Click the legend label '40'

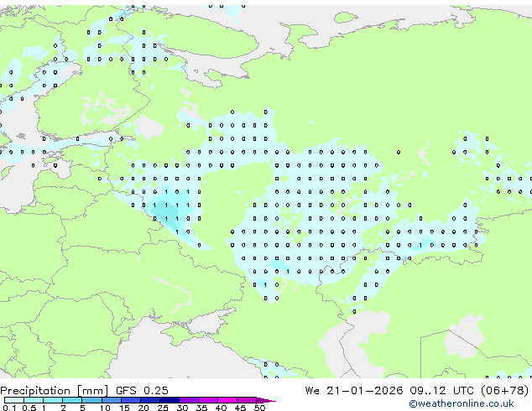tap(221, 408)
